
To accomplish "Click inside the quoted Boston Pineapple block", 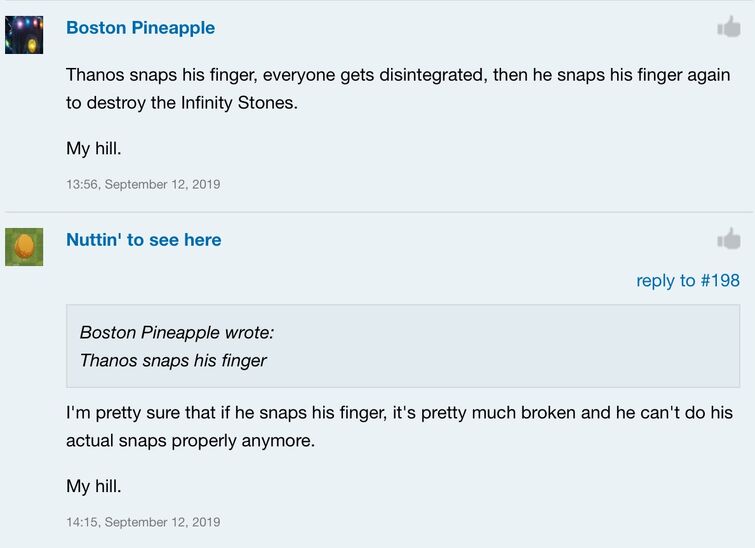I will pos(403,346).
